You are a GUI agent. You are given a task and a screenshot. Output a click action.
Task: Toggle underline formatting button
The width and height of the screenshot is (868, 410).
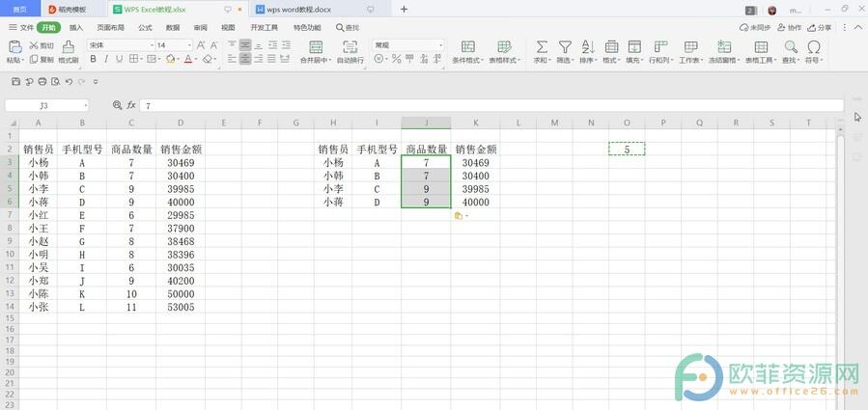121,59
